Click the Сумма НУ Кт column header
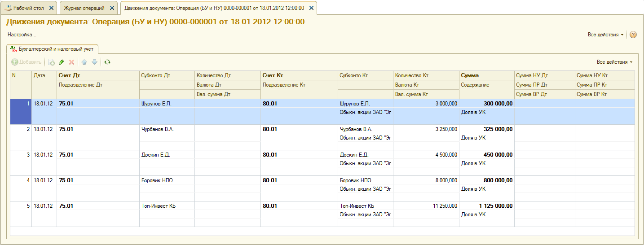The width and height of the screenshot is (644, 245). [x=604, y=75]
